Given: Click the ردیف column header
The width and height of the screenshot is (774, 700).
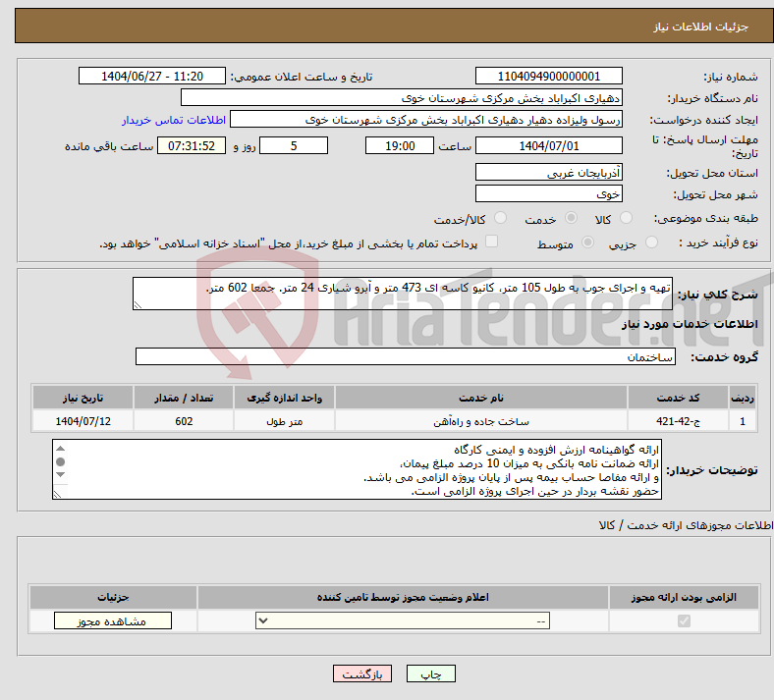Looking at the screenshot, I should [743, 398].
